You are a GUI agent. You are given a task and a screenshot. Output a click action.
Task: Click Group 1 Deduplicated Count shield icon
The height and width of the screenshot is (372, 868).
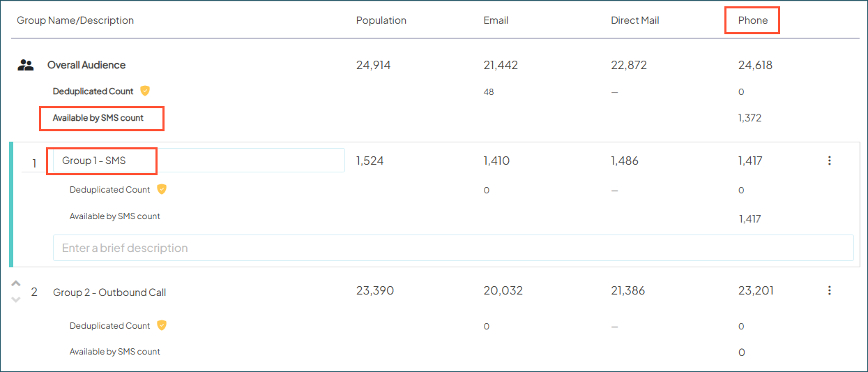[x=162, y=189]
